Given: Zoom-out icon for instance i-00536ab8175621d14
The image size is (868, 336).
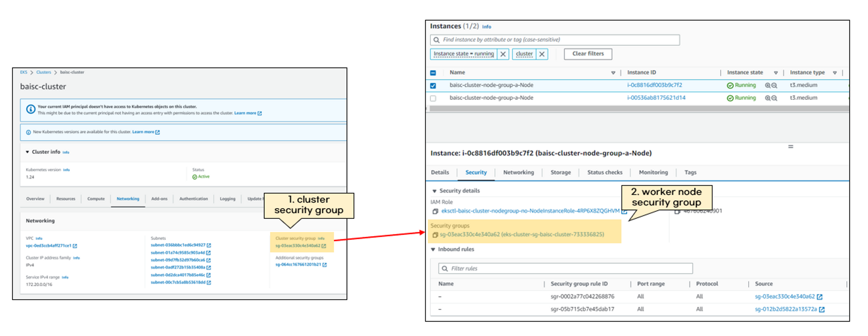Looking at the screenshot, I should 774,98.
